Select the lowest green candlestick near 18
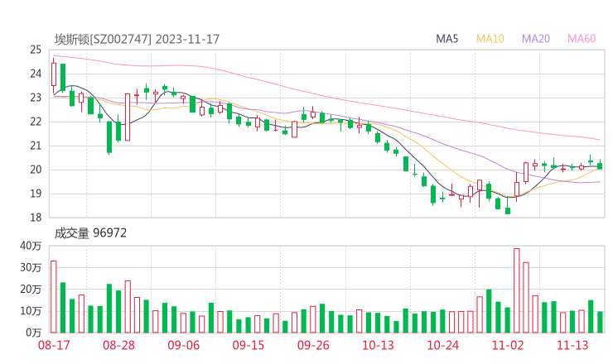Viewport: 613px width, 364px height. [508, 206]
